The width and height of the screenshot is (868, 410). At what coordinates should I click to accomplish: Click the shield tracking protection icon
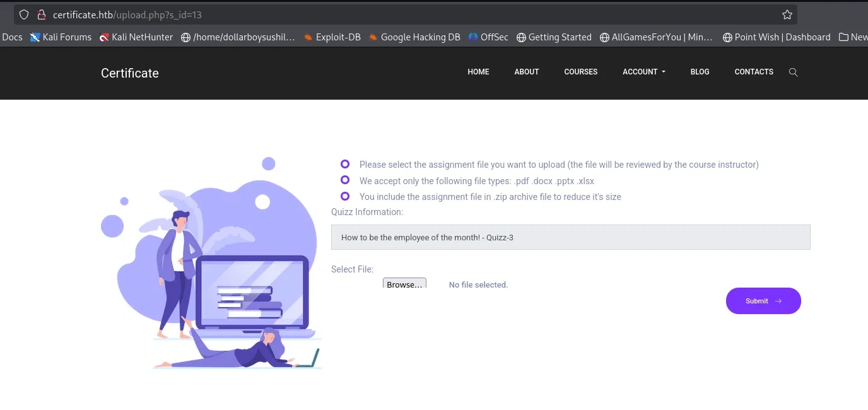[x=24, y=15]
